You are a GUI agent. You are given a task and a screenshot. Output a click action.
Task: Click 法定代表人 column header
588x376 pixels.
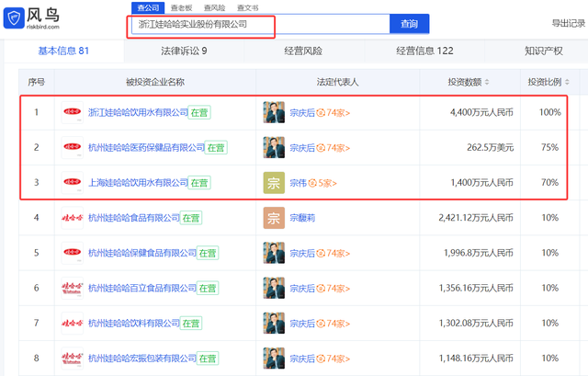click(x=337, y=82)
